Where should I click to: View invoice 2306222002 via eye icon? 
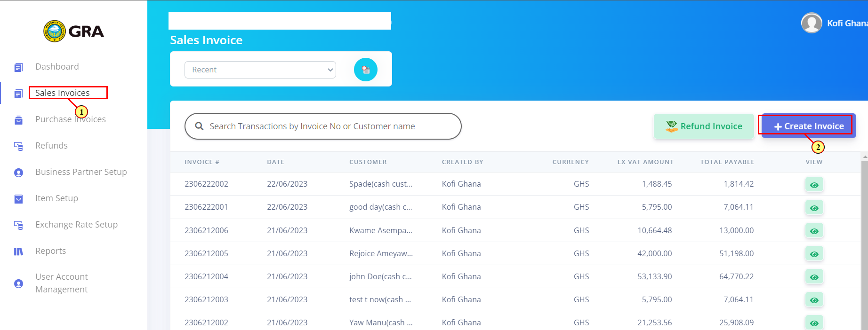pyautogui.click(x=814, y=185)
